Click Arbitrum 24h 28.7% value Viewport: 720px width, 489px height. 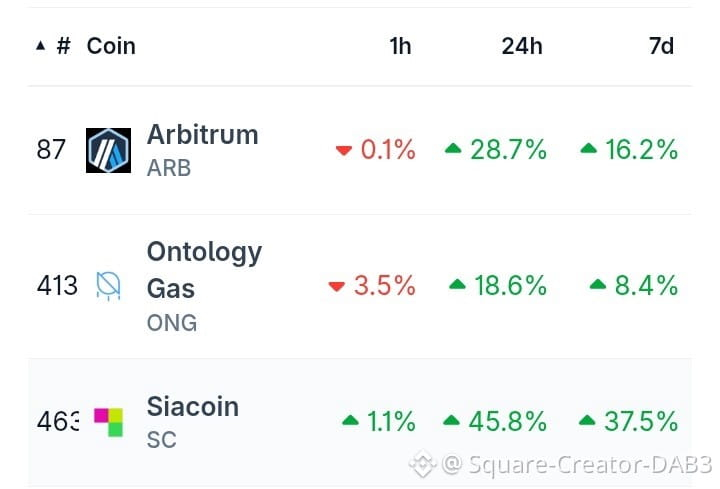point(508,150)
